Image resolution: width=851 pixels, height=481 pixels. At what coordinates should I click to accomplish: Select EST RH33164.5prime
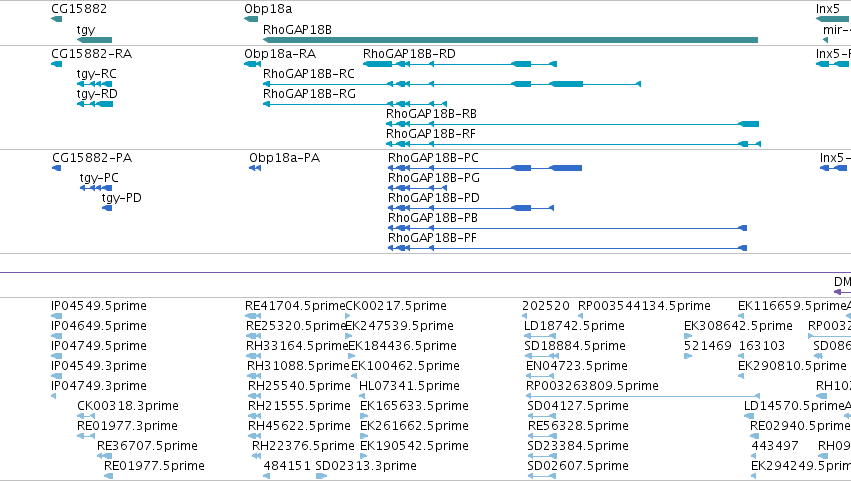click(x=297, y=346)
